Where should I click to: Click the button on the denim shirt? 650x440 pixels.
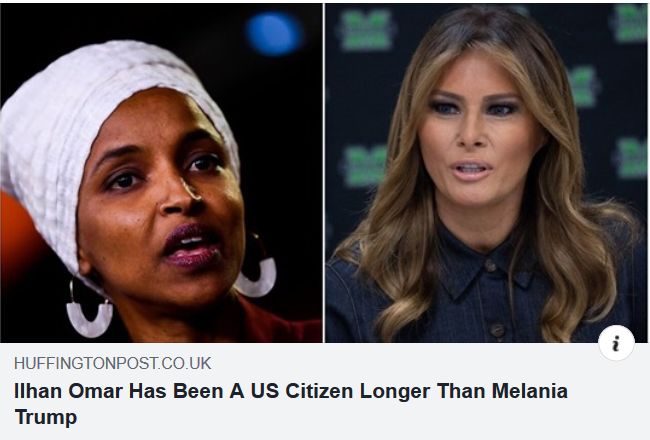pos(491,265)
